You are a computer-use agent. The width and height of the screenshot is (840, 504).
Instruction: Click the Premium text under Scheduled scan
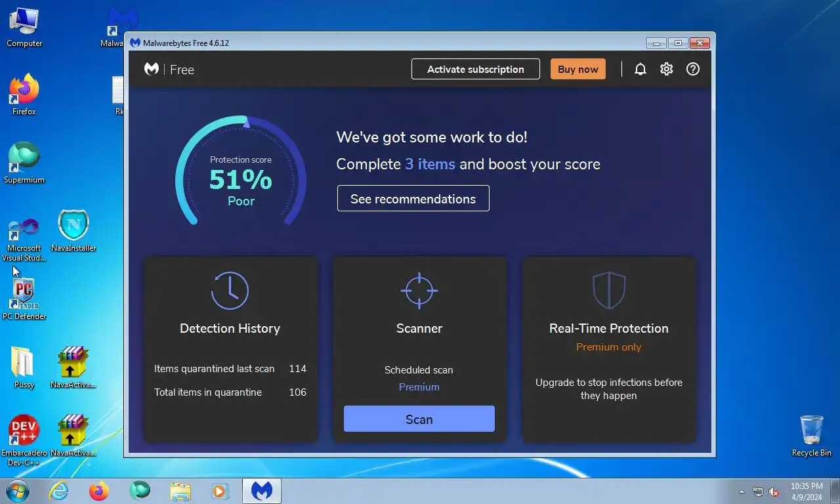[x=419, y=387]
